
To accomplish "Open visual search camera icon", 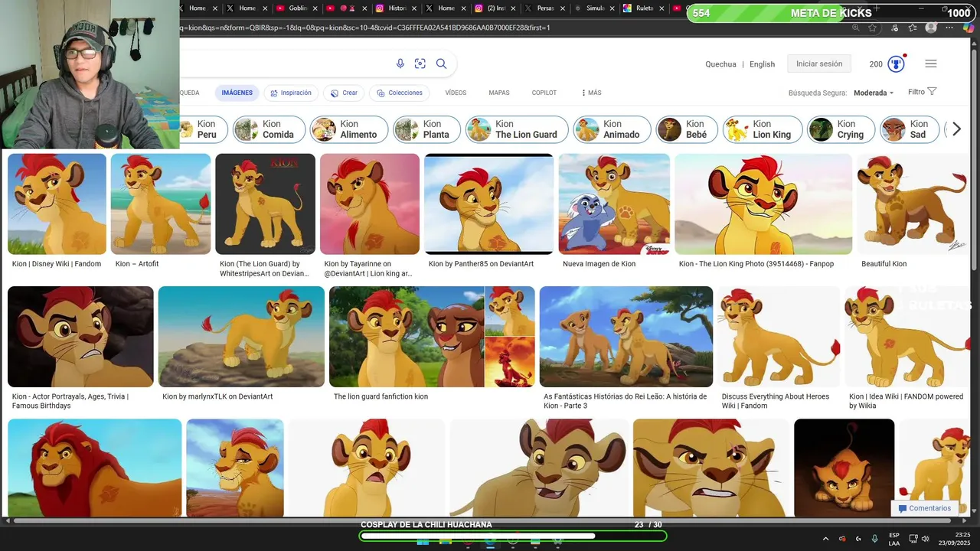I will click(x=420, y=64).
